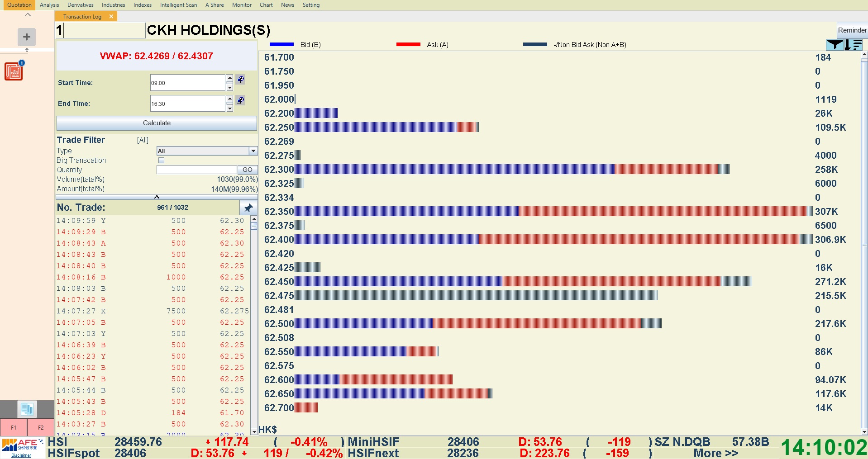868x459 pixels.
Task: Click the 258K volume at 62.300
Action: 826,170
